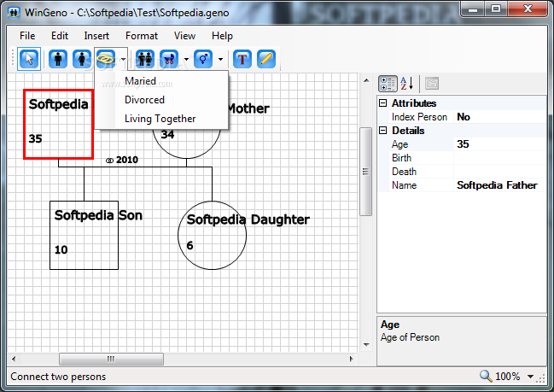
Task: Click the horizontal scrollbar right arrow
Action: point(351,359)
